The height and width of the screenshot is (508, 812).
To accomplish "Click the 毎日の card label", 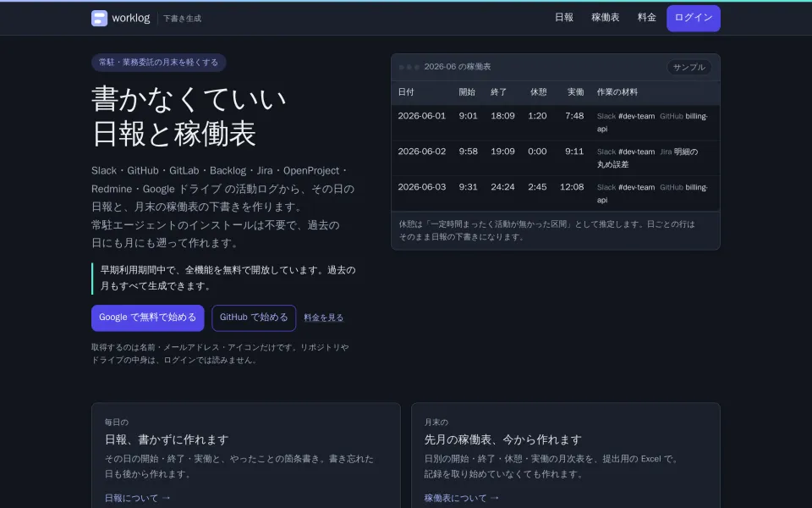I will [117, 422].
